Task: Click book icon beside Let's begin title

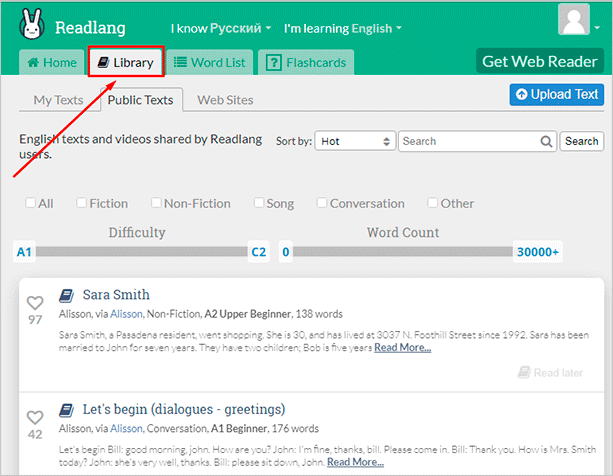Action: tap(67, 409)
